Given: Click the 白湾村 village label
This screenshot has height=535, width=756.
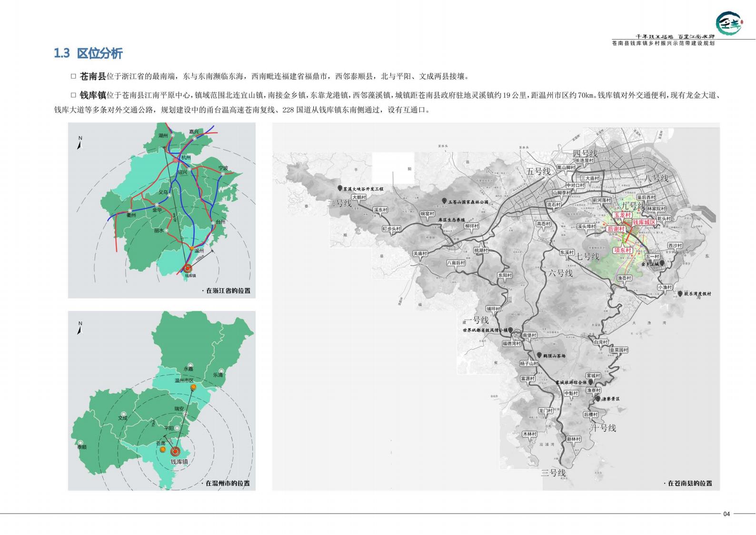Looking at the screenshot, I should click(x=601, y=343).
